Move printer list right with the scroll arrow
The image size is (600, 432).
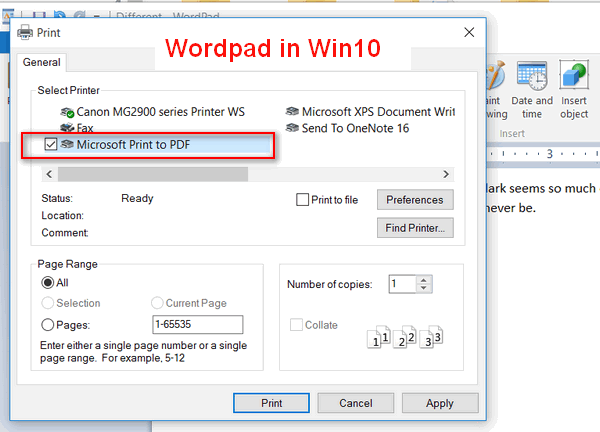(446, 174)
